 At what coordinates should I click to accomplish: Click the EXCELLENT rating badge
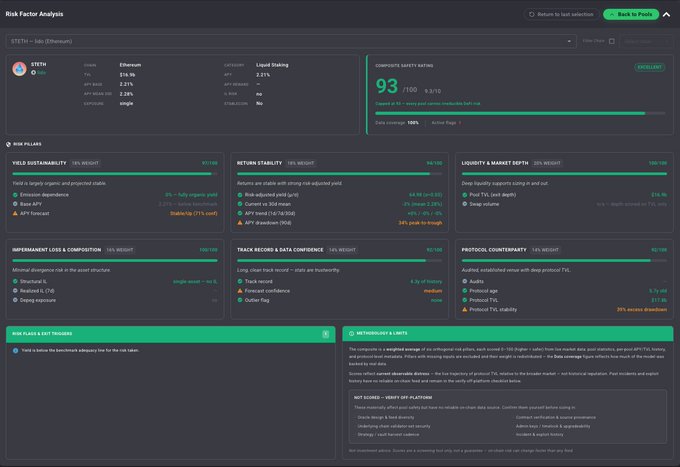point(649,67)
